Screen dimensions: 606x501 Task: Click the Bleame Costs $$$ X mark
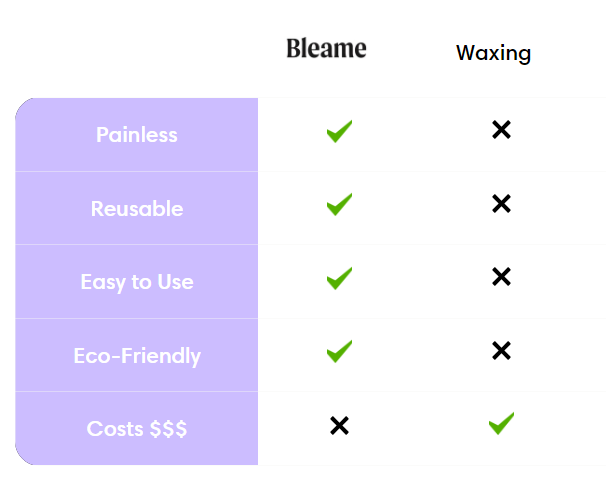[339, 425]
